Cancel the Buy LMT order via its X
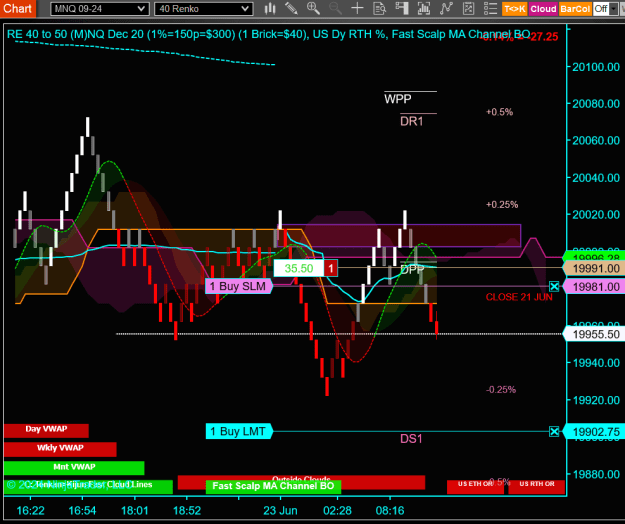The width and height of the screenshot is (625, 524). [554, 431]
